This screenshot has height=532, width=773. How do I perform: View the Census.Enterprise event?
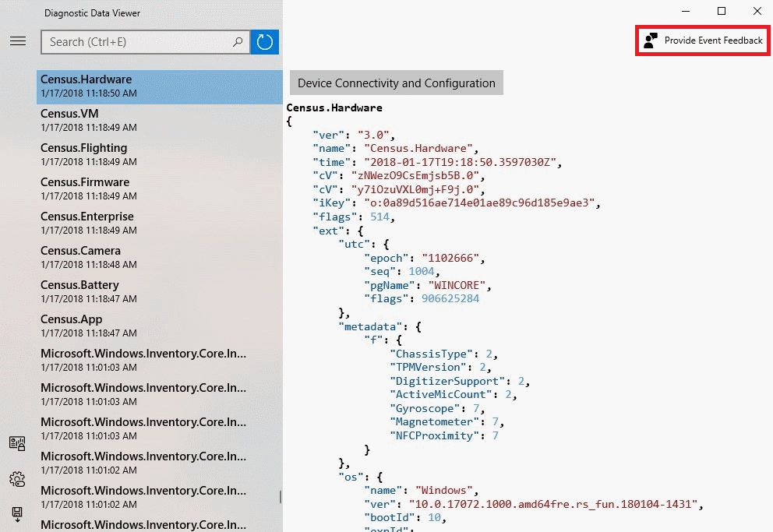point(159,223)
